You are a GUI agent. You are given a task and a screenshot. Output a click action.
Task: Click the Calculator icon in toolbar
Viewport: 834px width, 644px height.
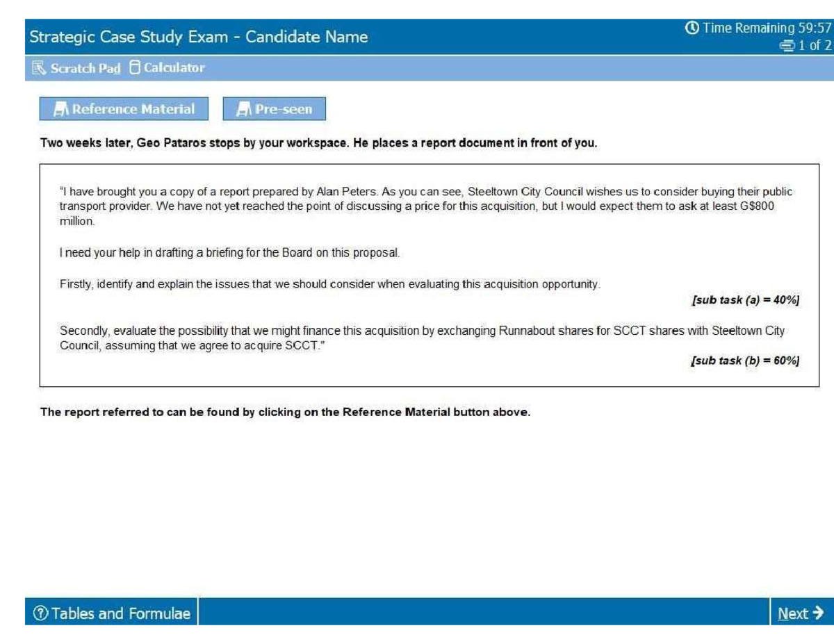pos(134,67)
